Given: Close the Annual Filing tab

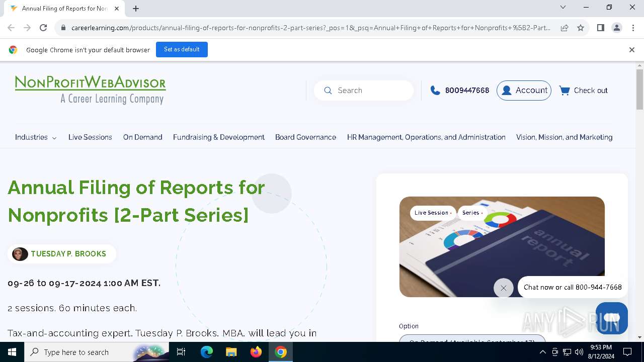Looking at the screenshot, I should pos(117,9).
